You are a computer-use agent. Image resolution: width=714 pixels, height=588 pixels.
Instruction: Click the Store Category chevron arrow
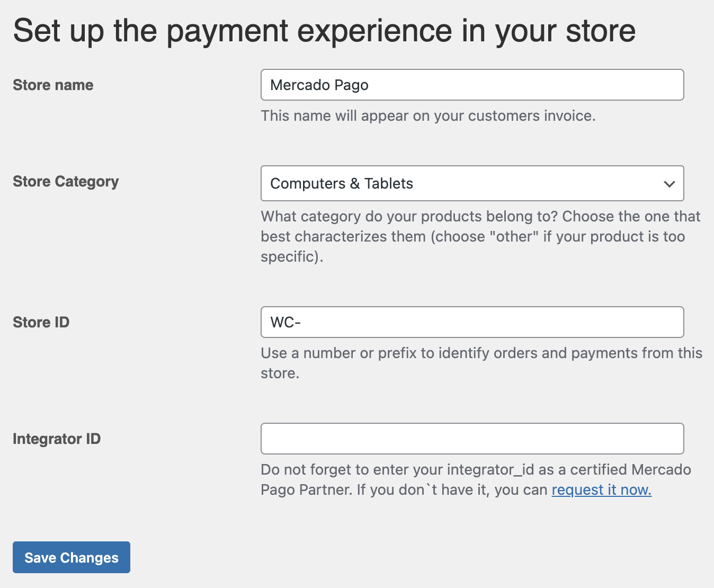coord(669,184)
